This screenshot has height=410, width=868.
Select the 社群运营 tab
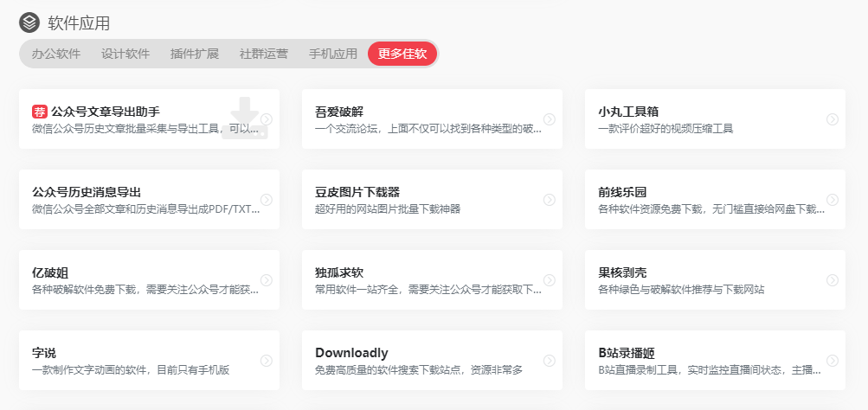pos(263,54)
